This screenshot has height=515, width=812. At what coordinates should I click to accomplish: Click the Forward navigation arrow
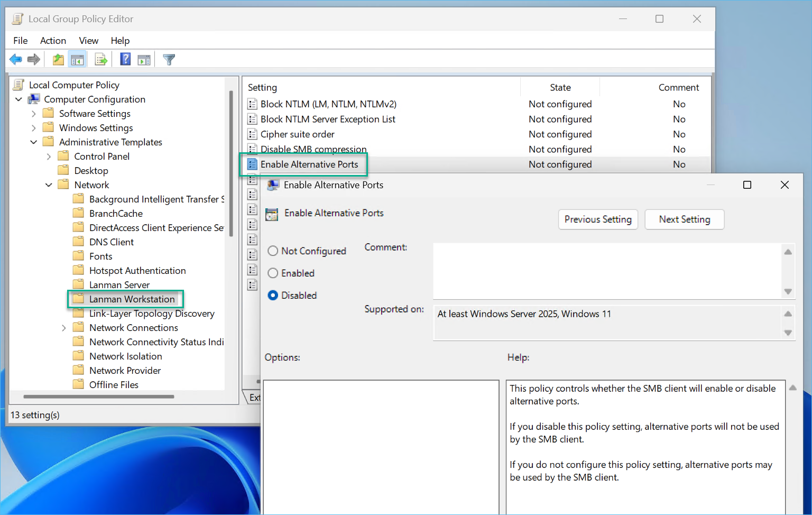point(33,59)
